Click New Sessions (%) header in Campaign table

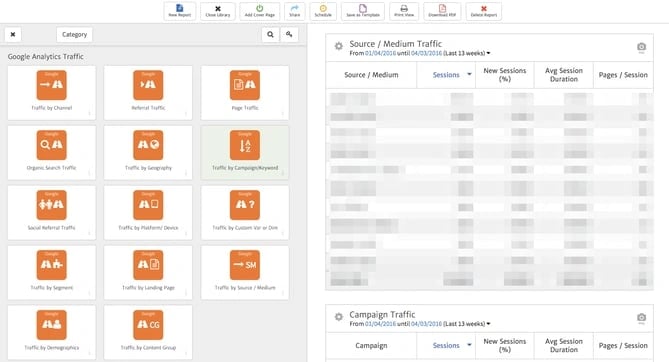click(505, 345)
